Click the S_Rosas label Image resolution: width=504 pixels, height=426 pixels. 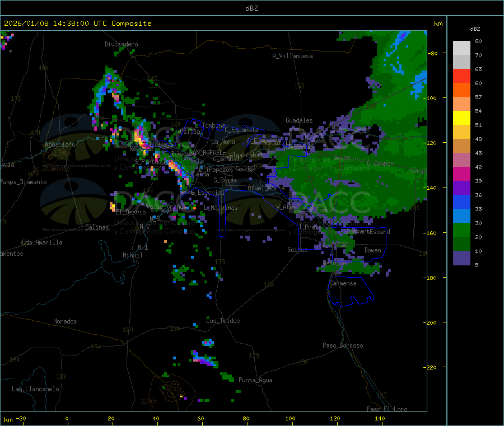point(225,180)
